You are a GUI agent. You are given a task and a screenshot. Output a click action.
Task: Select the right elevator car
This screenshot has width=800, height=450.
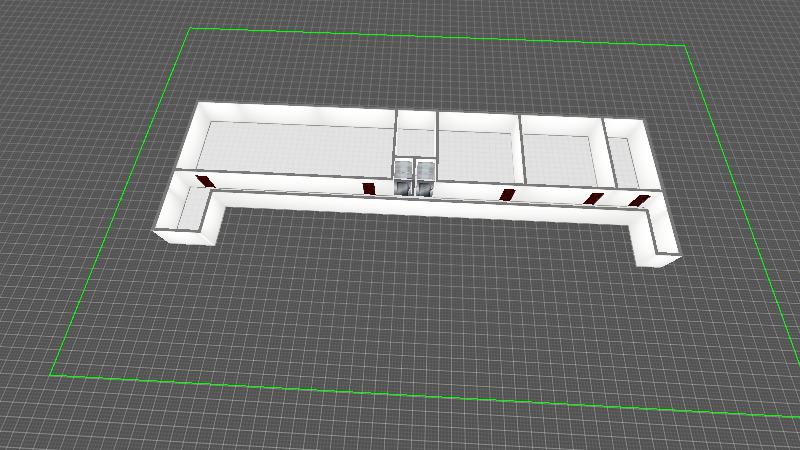[426, 177]
